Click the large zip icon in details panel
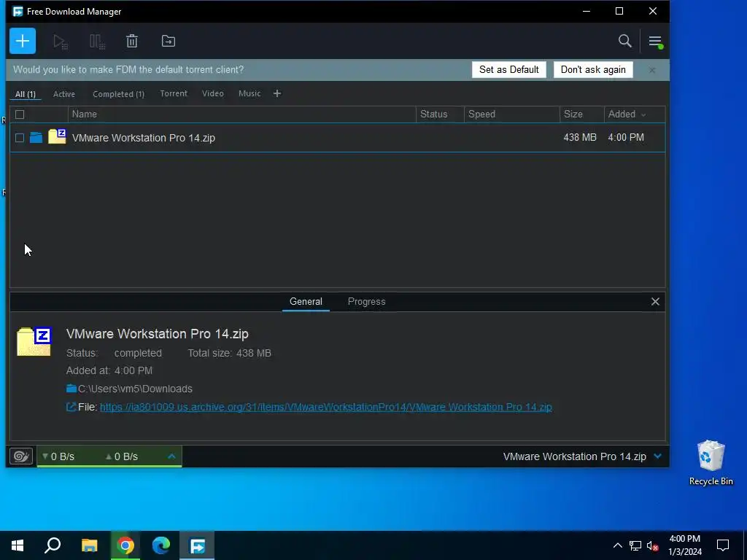The image size is (747, 560). tap(34, 341)
